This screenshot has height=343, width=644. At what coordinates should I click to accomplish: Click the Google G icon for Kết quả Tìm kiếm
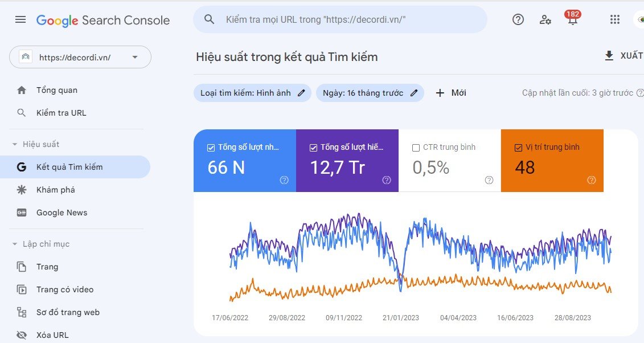[22, 167]
